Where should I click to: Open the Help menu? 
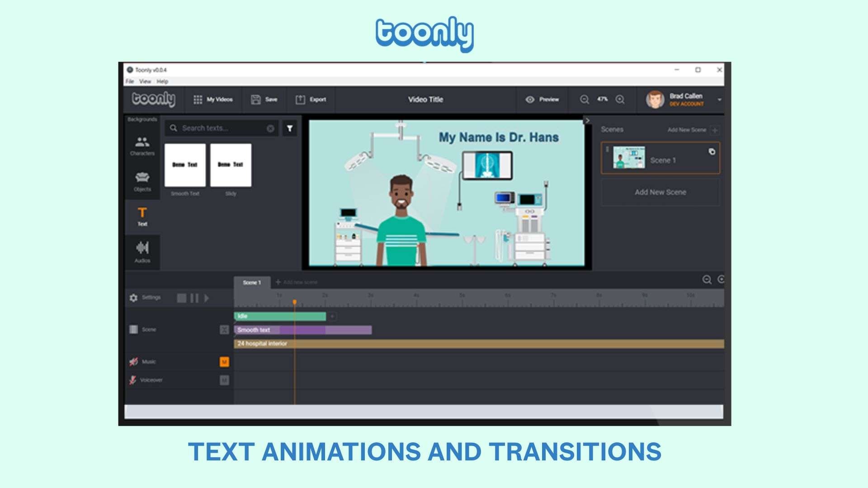click(162, 81)
